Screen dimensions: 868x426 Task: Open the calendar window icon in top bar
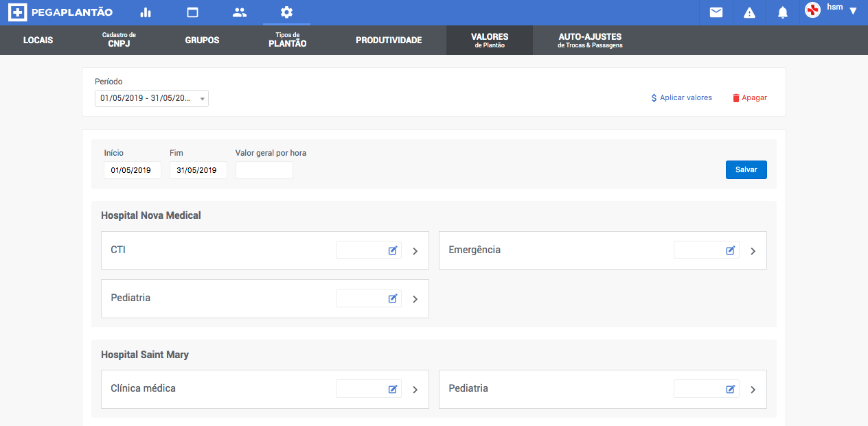[192, 12]
